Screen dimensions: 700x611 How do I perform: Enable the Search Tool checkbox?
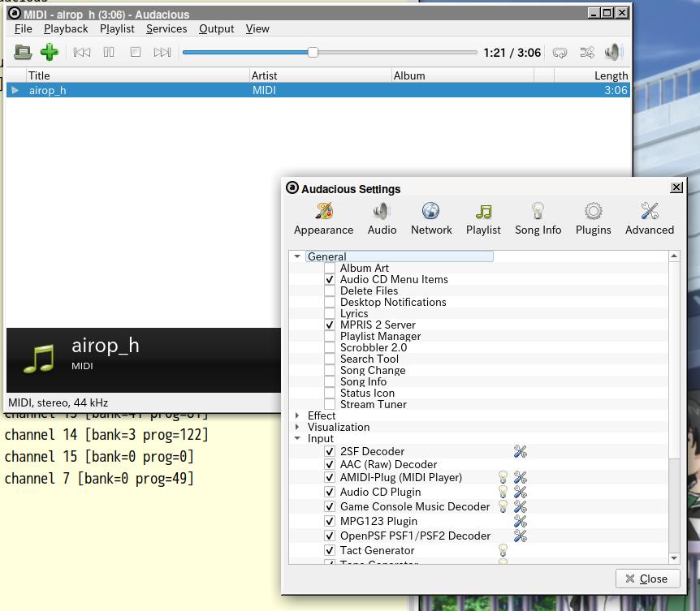coord(330,359)
